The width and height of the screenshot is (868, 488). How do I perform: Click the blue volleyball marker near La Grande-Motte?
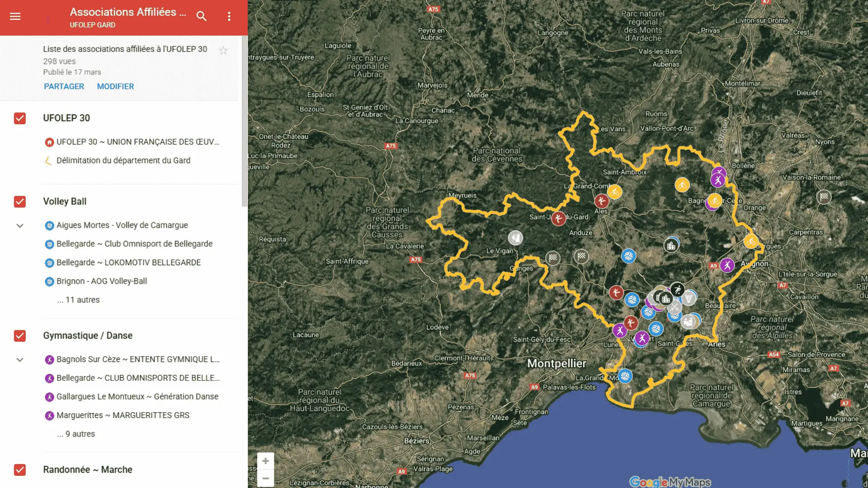coord(625,376)
